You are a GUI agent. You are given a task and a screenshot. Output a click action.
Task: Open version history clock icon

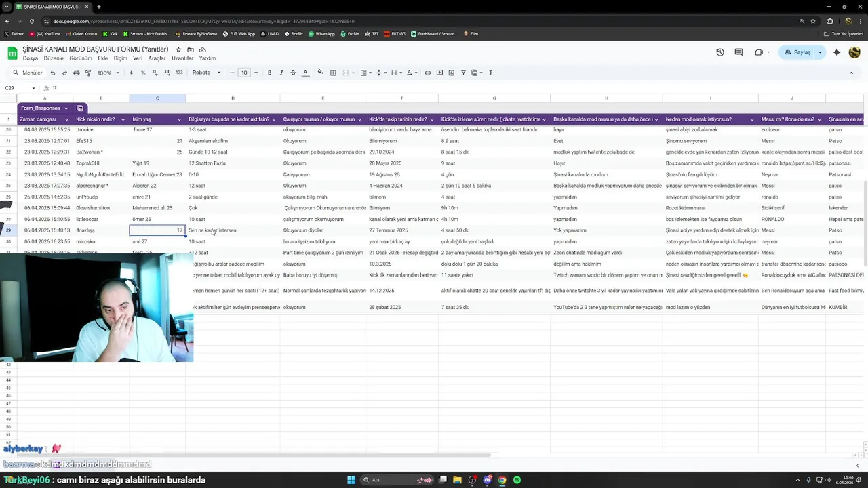[x=720, y=52]
